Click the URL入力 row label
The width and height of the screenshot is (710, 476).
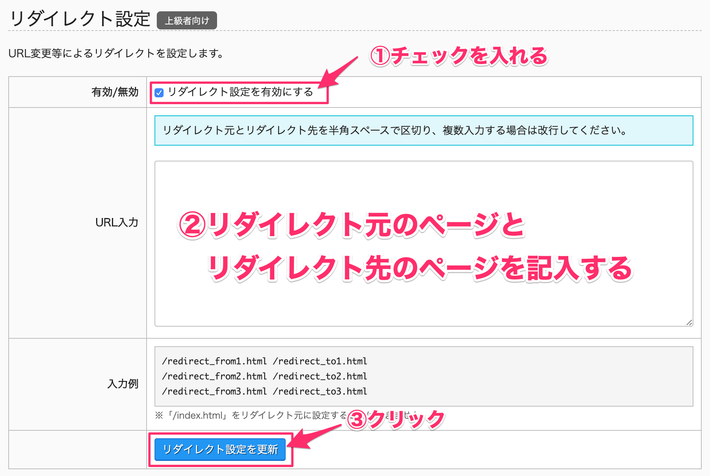pyautogui.click(x=119, y=221)
